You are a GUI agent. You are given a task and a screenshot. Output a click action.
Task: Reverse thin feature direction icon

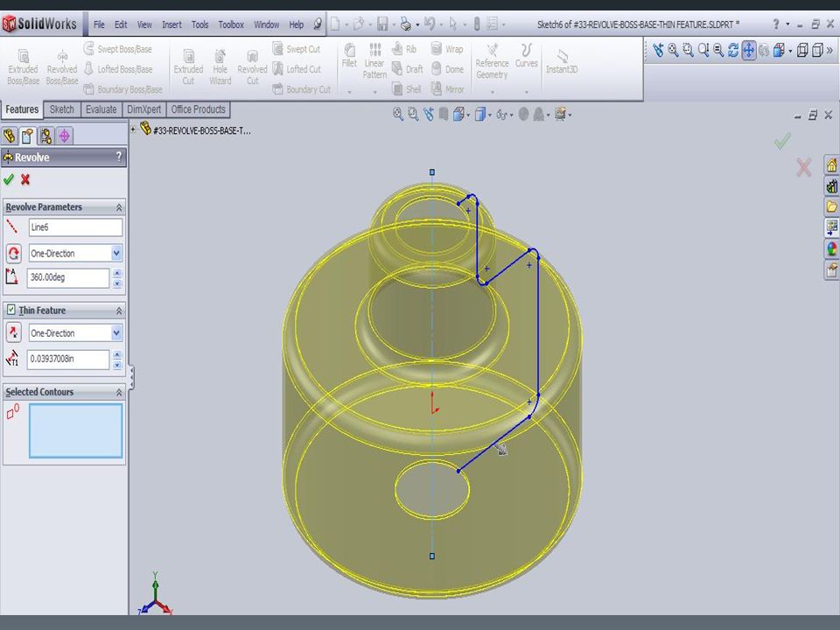click(13, 332)
